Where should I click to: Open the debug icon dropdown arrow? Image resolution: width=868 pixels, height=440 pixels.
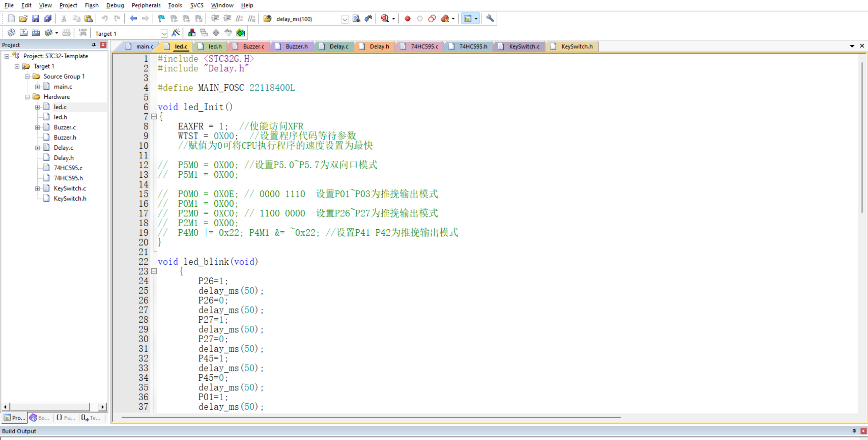tap(393, 19)
